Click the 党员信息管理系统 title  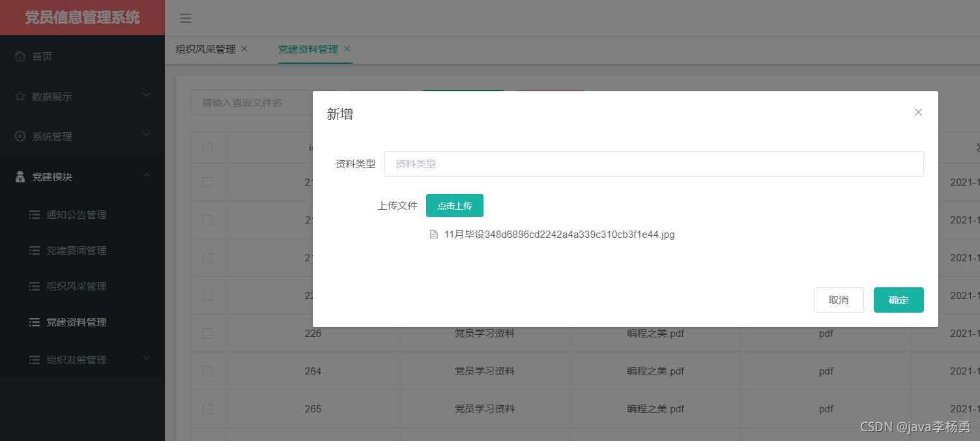(82, 18)
